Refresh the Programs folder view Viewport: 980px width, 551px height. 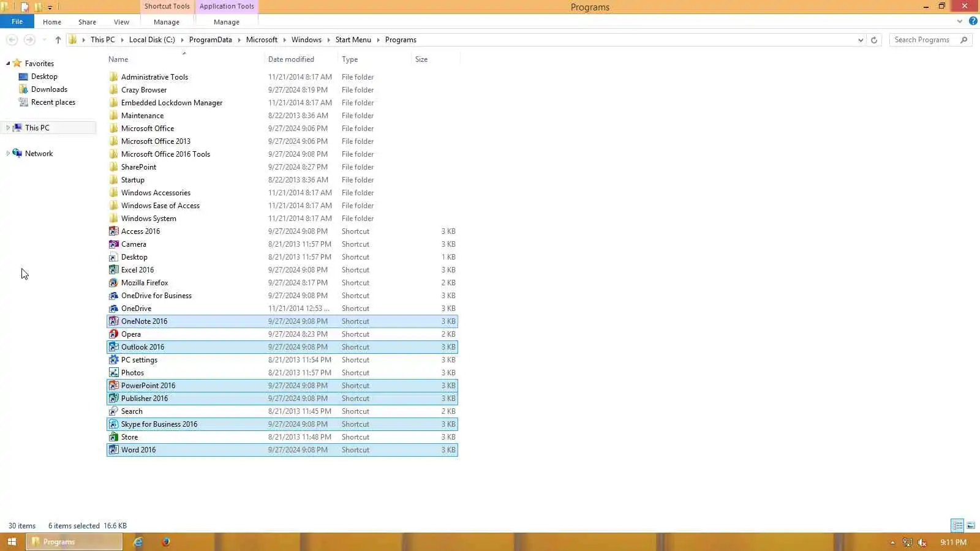[874, 40]
